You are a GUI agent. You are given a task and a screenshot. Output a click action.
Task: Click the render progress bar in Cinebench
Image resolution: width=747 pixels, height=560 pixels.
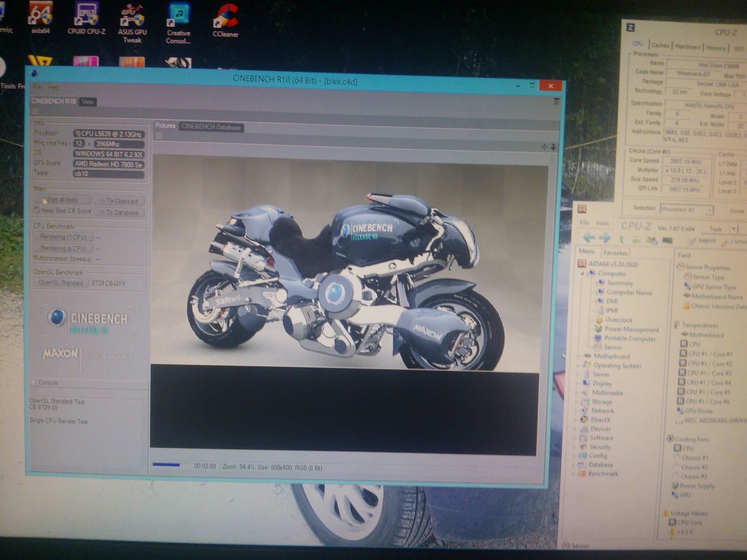tap(172, 465)
